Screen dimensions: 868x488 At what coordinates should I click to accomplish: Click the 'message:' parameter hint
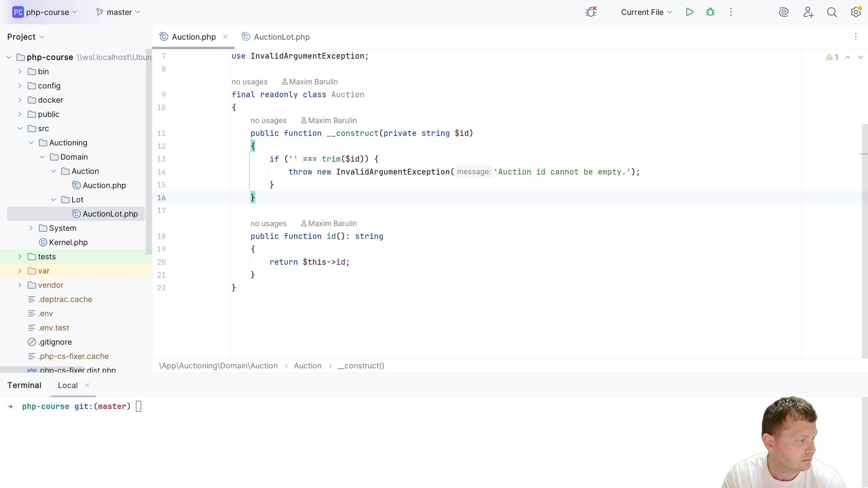point(474,172)
